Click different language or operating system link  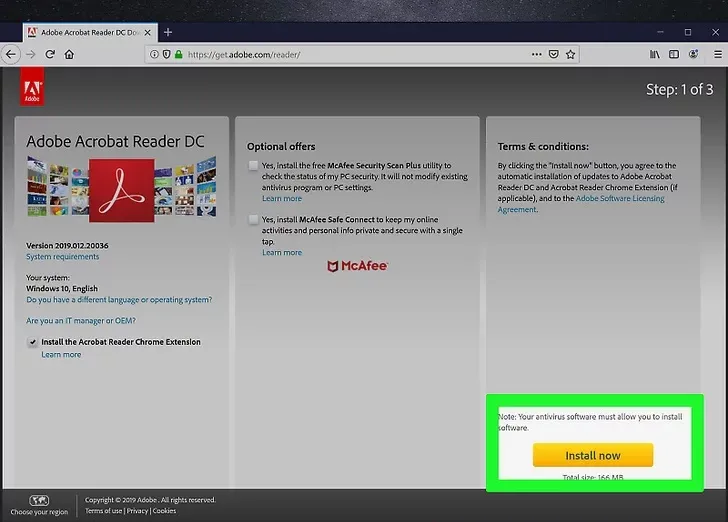119,300
